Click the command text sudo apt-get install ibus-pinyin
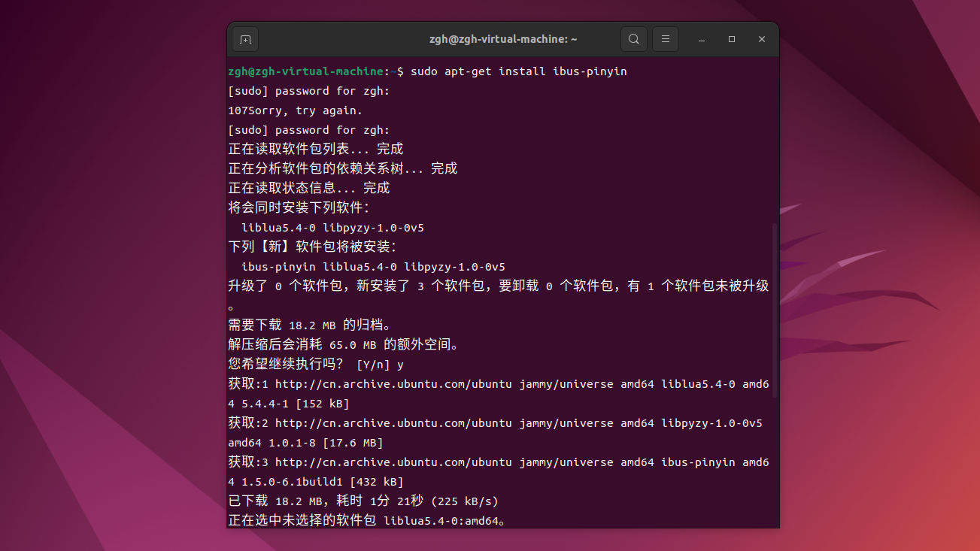 point(519,71)
